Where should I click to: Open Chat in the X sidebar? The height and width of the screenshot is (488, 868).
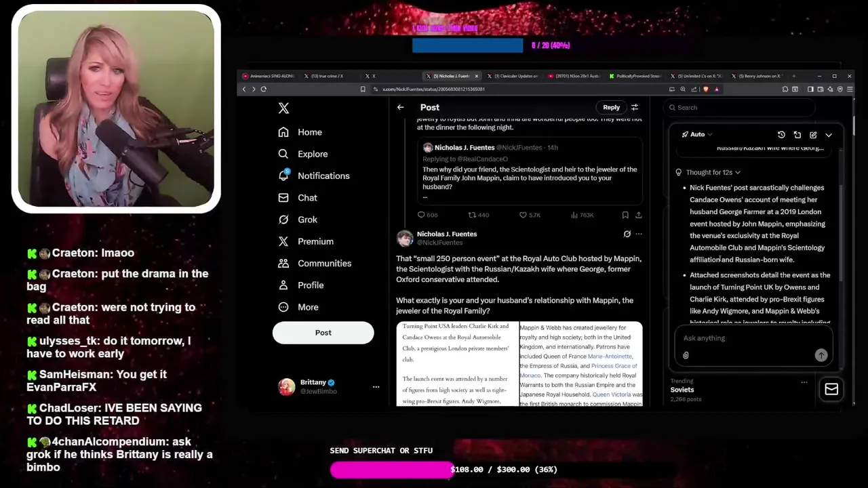pyautogui.click(x=298, y=197)
